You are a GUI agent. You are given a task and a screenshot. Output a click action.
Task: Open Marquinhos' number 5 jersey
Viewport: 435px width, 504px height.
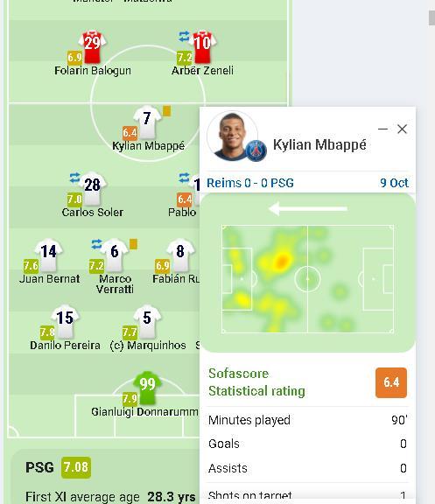tap(147, 321)
